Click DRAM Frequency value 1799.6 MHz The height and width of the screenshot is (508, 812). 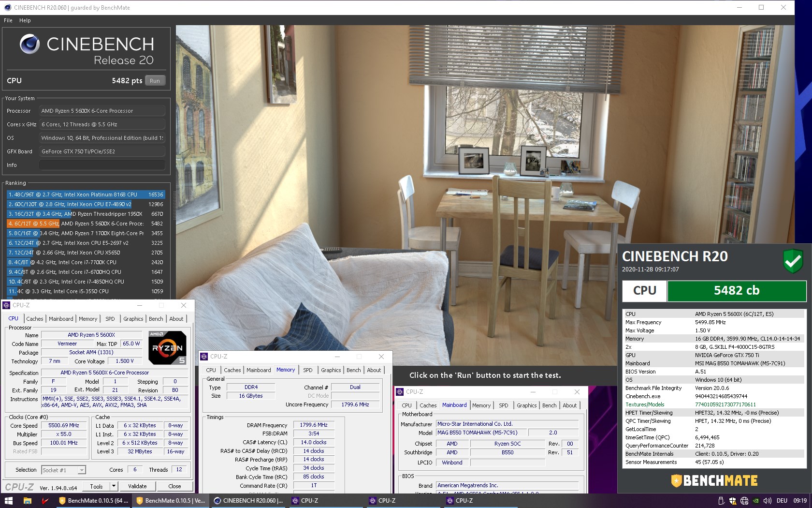[314, 425]
